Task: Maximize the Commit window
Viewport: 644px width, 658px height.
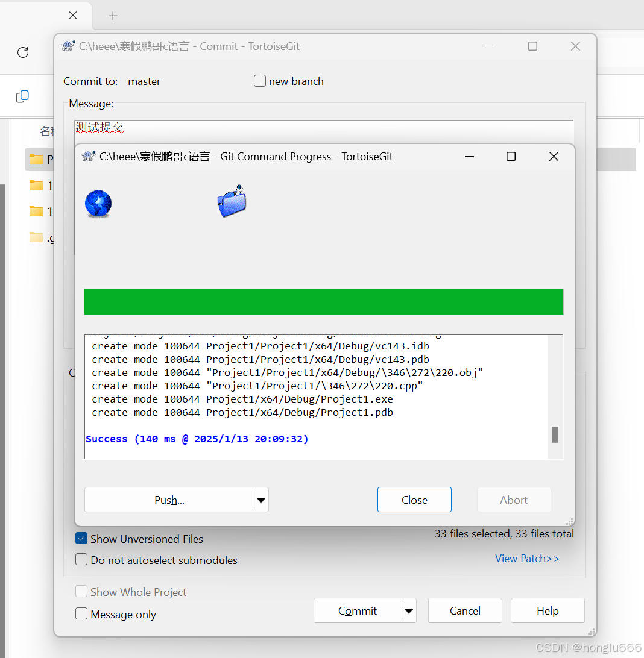Action: point(533,46)
